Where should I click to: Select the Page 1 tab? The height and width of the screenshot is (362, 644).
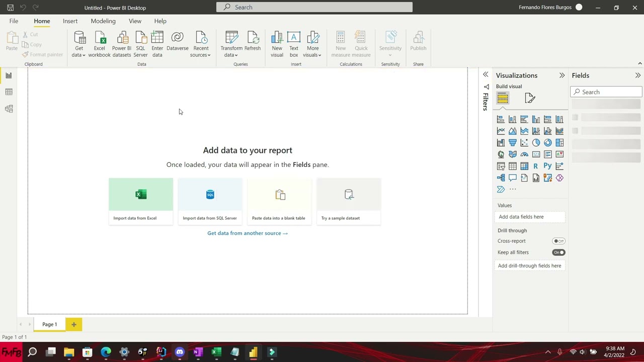pyautogui.click(x=49, y=324)
